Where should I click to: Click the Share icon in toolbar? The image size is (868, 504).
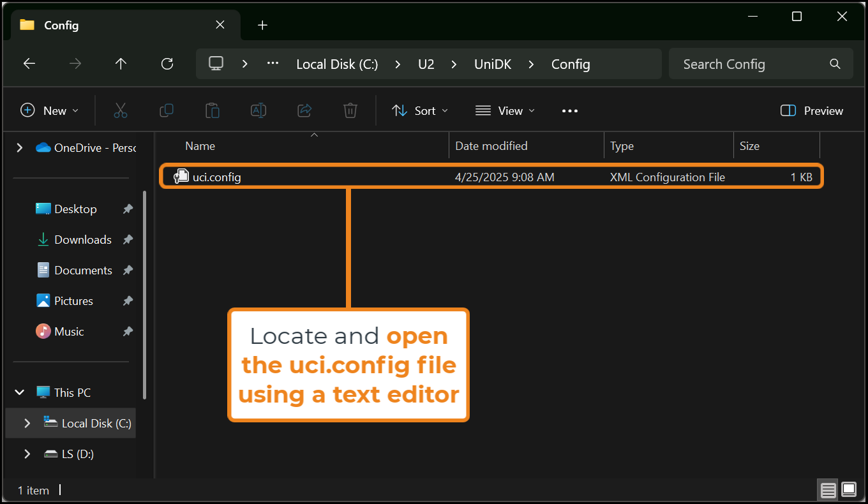point(304,110)
